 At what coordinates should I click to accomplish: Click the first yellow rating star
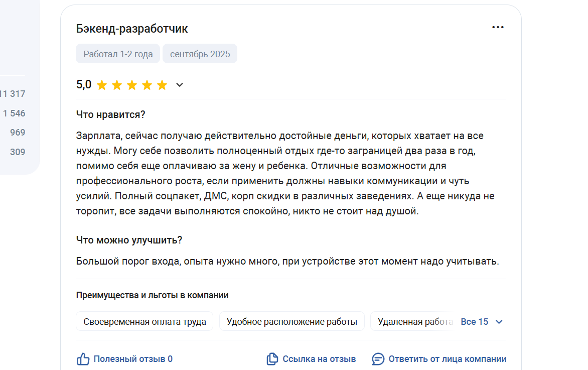click(102, 85)
